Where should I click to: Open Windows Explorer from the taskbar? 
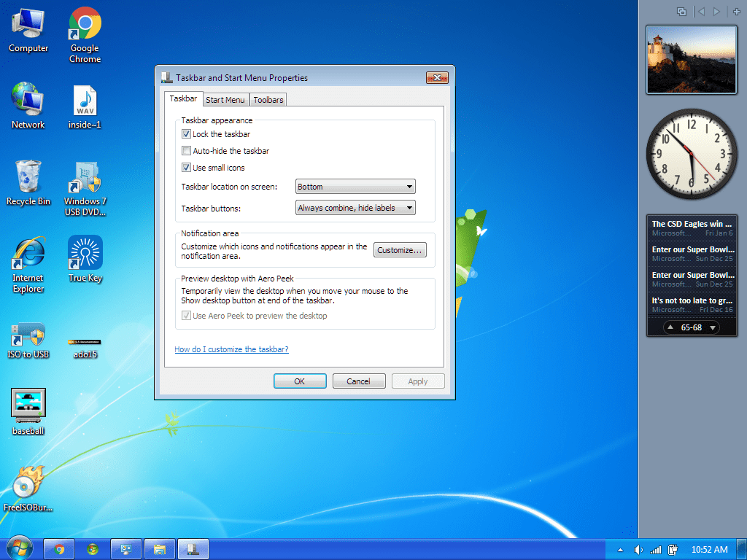click(159, 548)
